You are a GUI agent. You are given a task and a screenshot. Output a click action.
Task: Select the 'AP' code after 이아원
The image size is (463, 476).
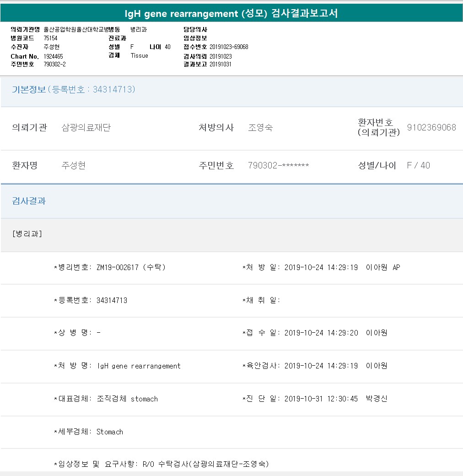[396, 267]
